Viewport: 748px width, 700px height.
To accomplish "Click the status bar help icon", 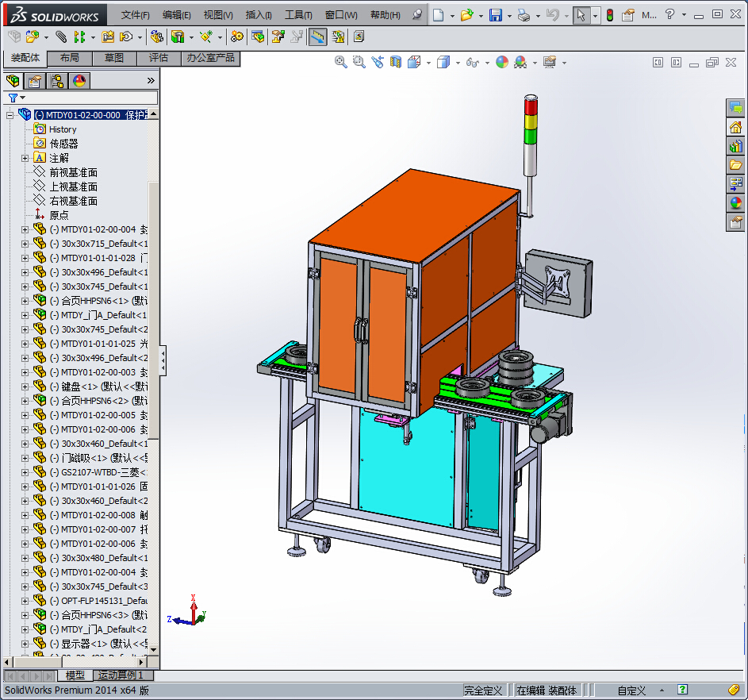I will [683, 690].
